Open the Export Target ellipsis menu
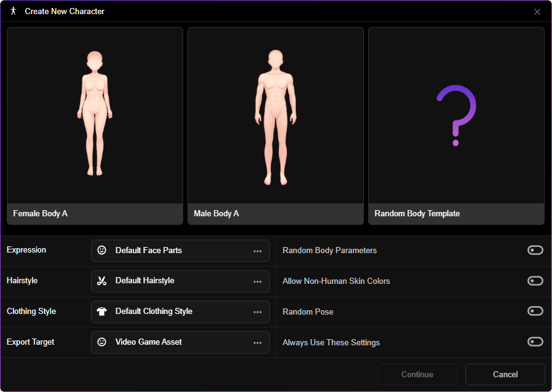Image resolution: width=552 pixels, height=392 pixels. 258,343
